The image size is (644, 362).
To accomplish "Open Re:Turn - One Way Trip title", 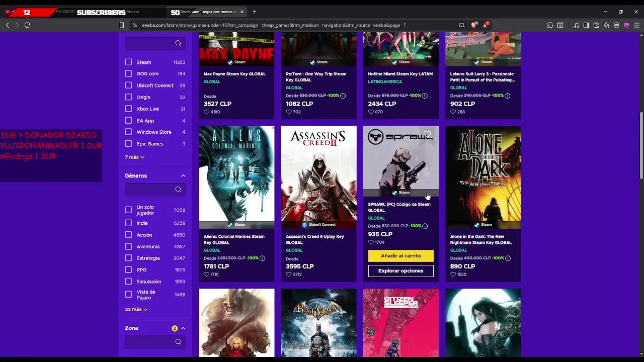I will point(316,77).
